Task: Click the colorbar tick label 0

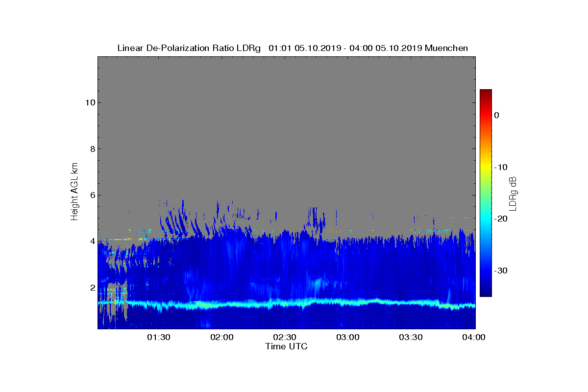Action: 497,115
